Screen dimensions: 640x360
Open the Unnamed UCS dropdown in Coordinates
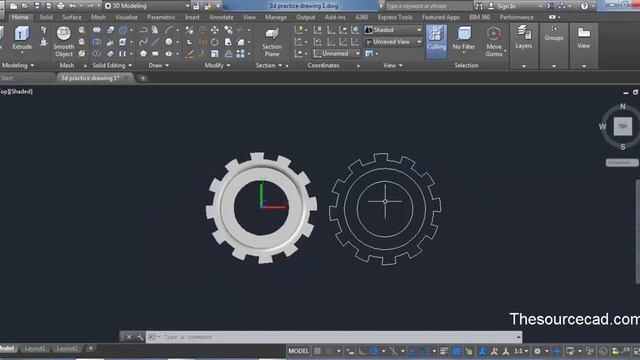click(x=337, y=53)
